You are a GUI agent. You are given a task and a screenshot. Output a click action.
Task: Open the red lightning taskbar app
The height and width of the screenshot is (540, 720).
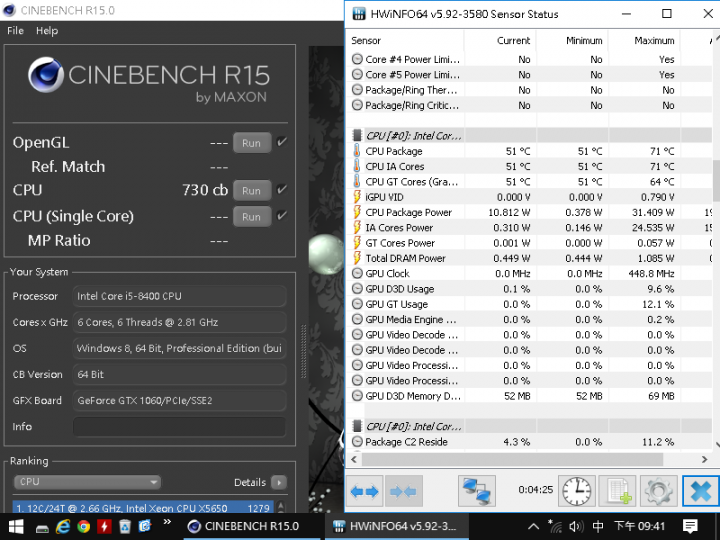[x=104, y=526]
